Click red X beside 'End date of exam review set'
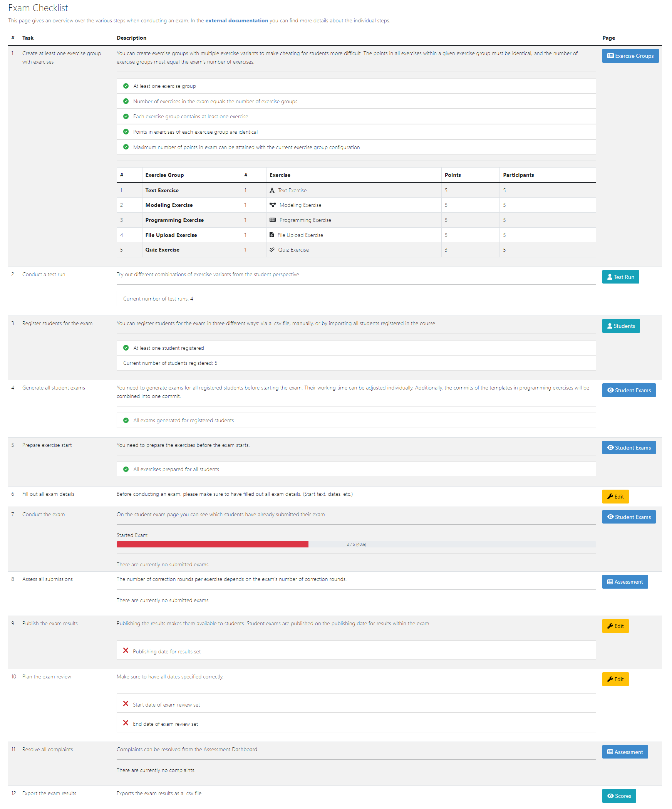The height and width of the screenshot is (809, 672). click(x=126, y=723)
